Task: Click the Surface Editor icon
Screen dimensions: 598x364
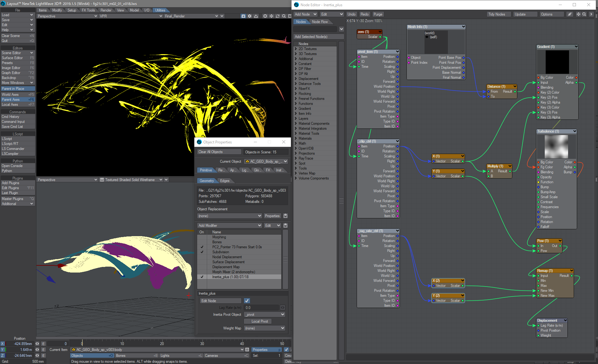Action: pyautogui.click(x=17, y=58)
